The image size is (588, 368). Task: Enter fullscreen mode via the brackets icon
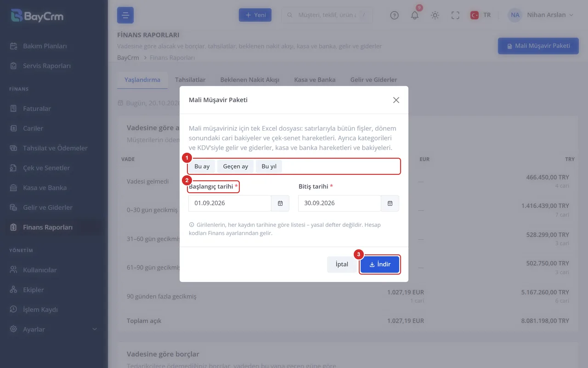click(x=455, y=15)
